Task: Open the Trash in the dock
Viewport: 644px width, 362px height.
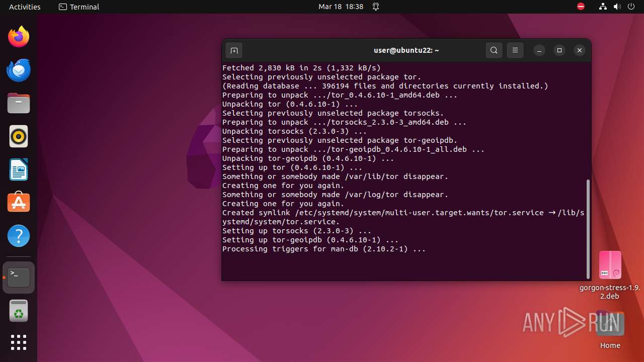Action: click(x=19, y=311)
